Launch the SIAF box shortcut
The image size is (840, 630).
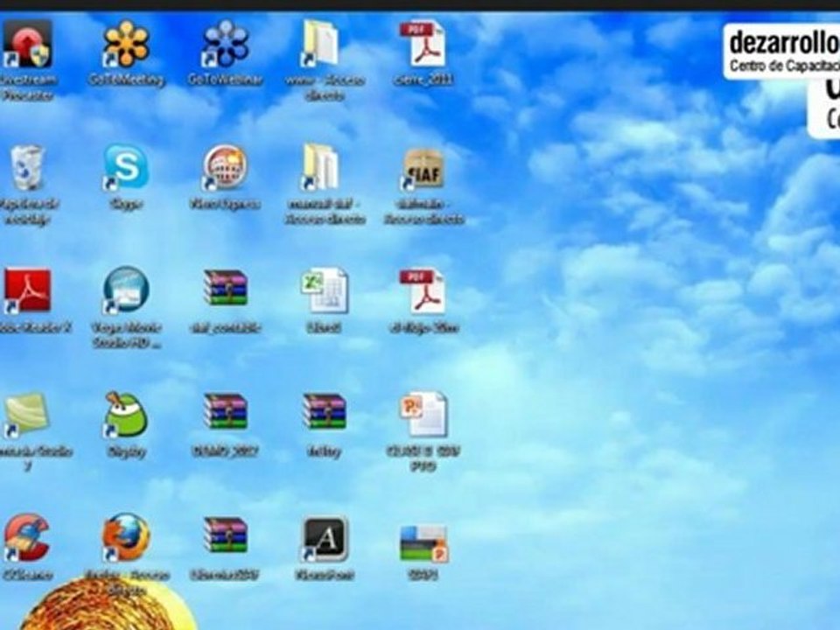tap(423, 169)
